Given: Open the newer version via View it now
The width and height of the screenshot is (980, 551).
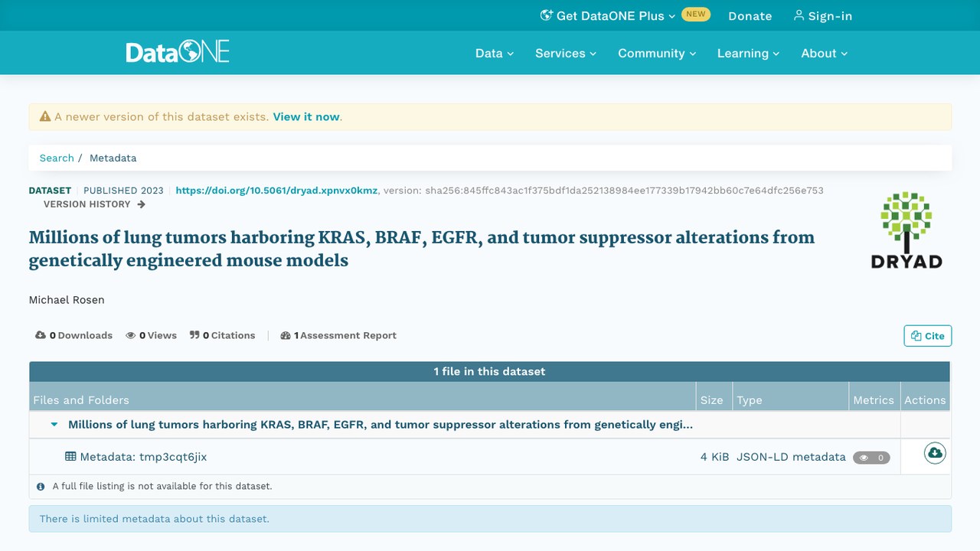Looking at the screenshot, I should pyautogui.click(x=306, y=117).
